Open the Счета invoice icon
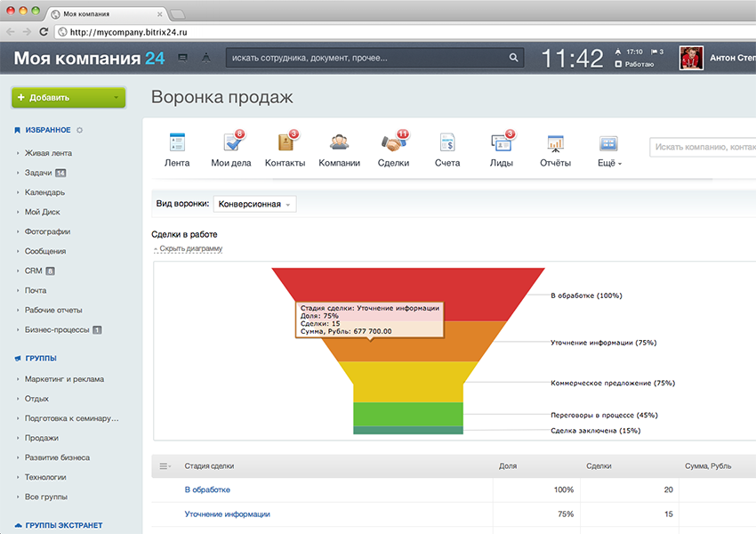The height and width of the screenshot is (534, 756). (x=447, y=142)
